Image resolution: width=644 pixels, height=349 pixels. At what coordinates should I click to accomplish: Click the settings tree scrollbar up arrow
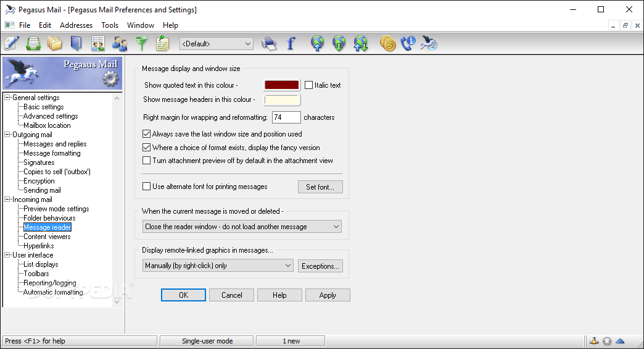[x=117, y=98]
